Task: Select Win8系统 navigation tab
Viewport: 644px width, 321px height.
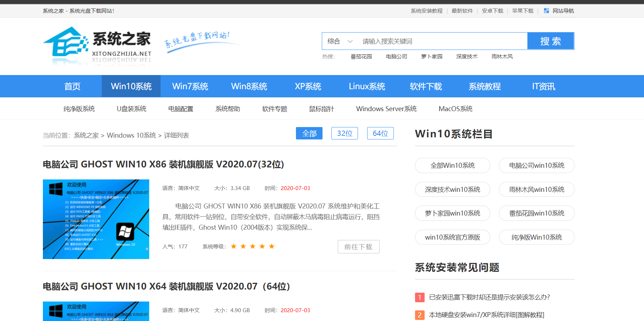Action: pos(249,86)
